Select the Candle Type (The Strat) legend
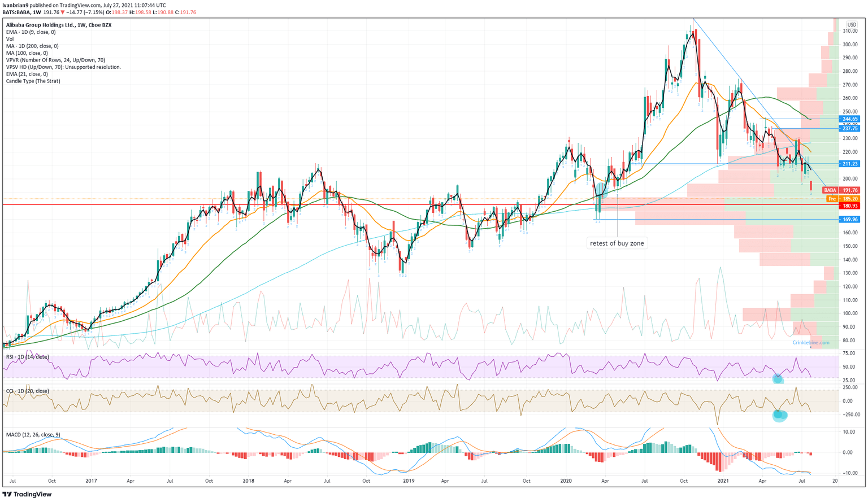The width and height of the screenshot is (868, 502). tap(33, 81)
